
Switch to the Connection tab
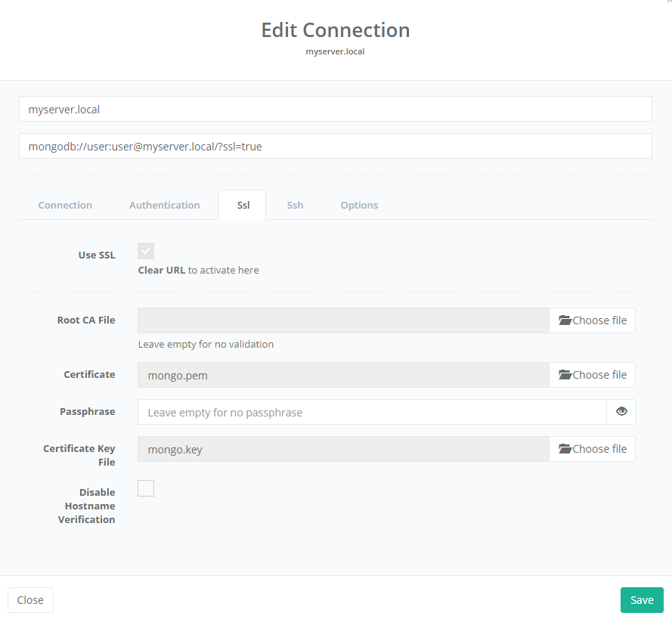click(x=65, y=205)
